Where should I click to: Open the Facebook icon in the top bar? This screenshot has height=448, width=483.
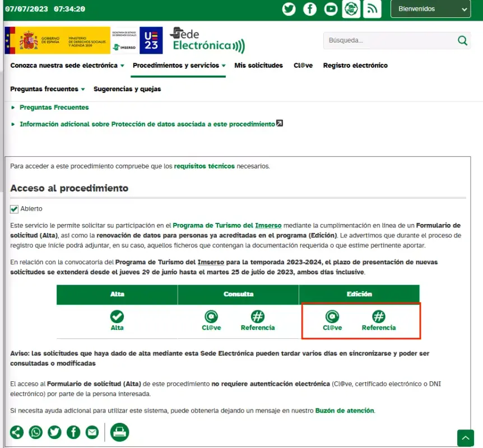(x=309, y=9)
